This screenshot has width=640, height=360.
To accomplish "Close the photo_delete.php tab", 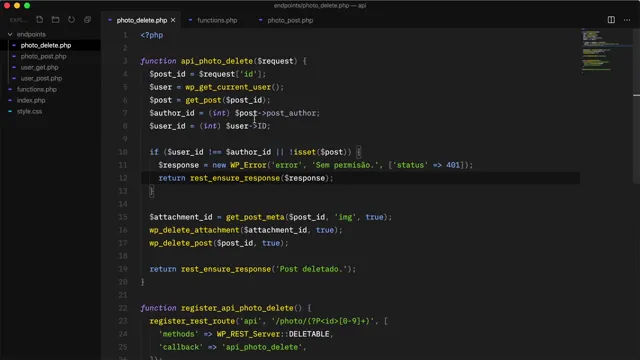I will (173, 20).
